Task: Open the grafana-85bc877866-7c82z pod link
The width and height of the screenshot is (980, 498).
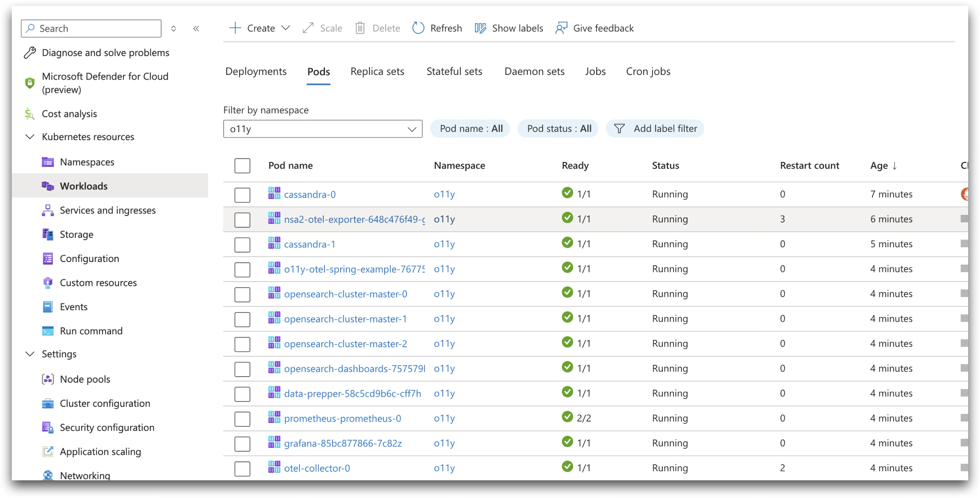Action: click(x=343, y=443)
